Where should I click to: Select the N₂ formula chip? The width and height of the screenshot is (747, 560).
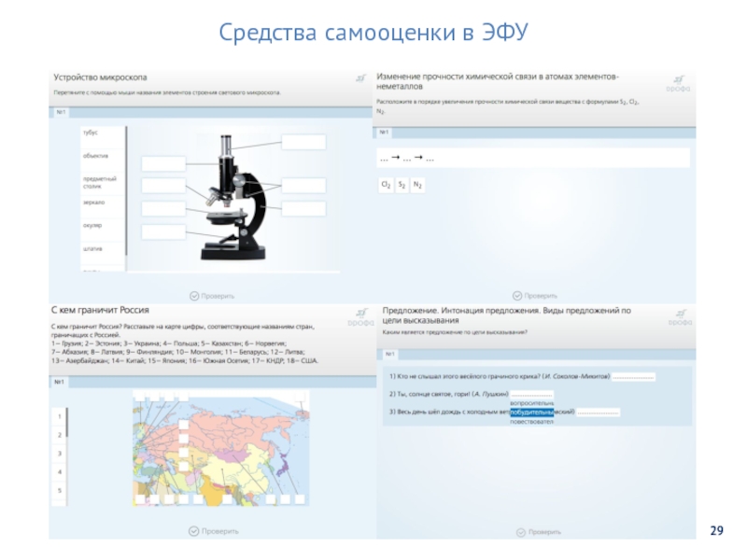click(x=417, y=185)
